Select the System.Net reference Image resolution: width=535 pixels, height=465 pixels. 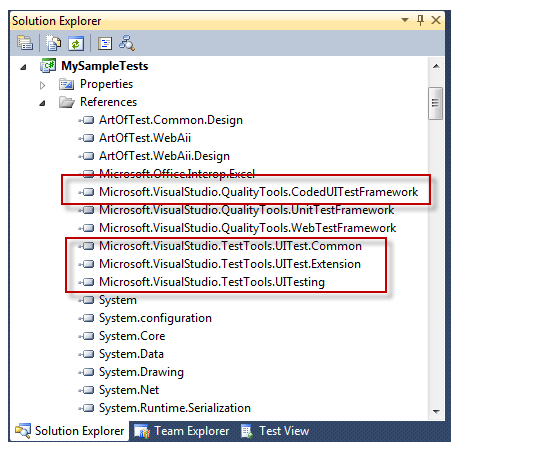coord(129,390)
